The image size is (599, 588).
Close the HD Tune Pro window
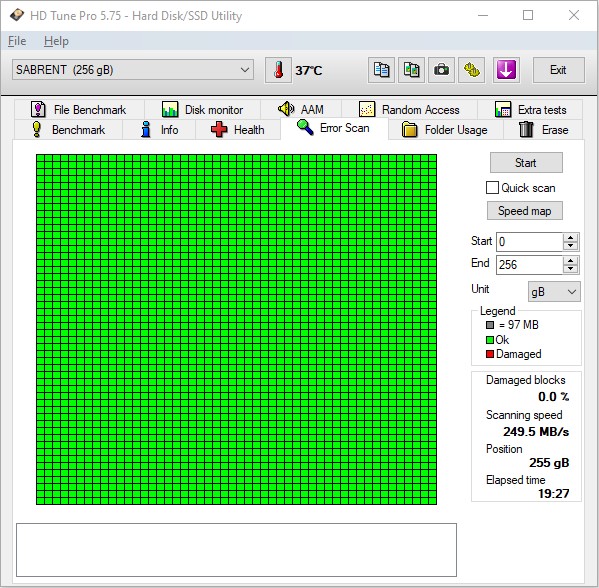[x=574, y=15]
